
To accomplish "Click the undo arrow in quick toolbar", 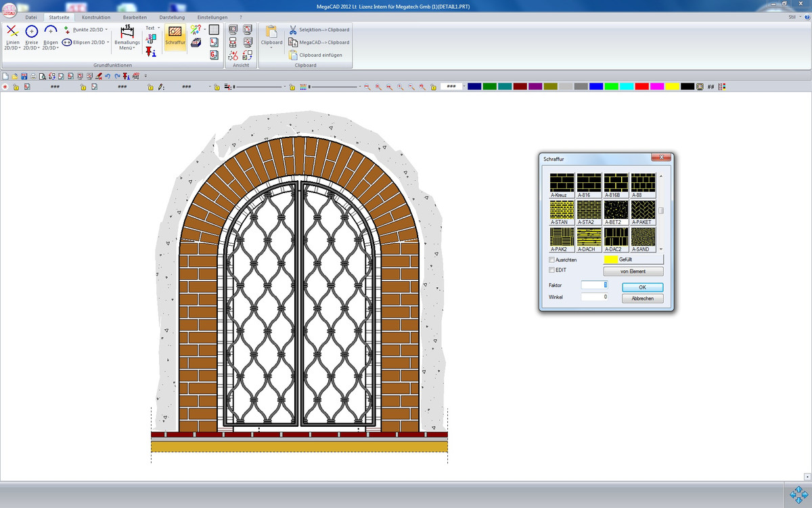I will tap(108, 77).
